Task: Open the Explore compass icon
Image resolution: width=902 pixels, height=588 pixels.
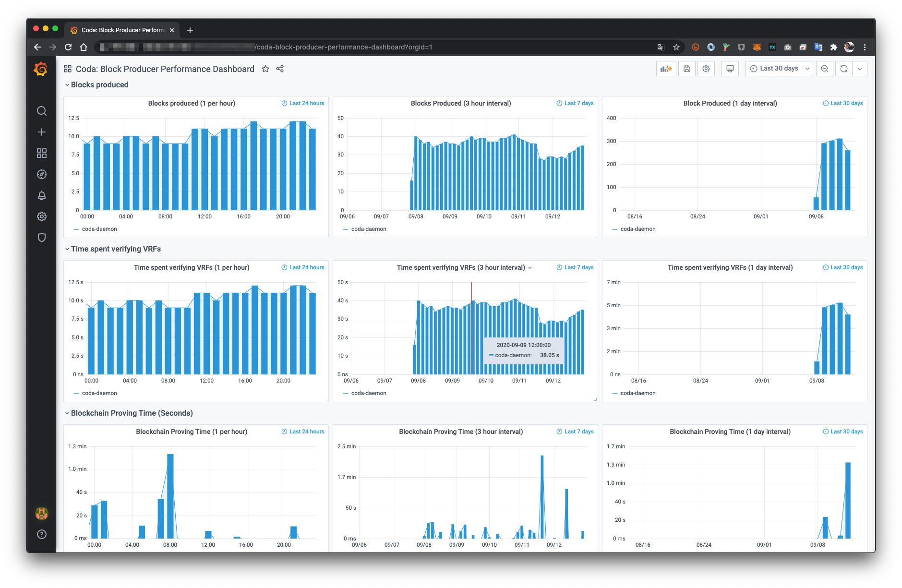Action: [x=42, y=174]
